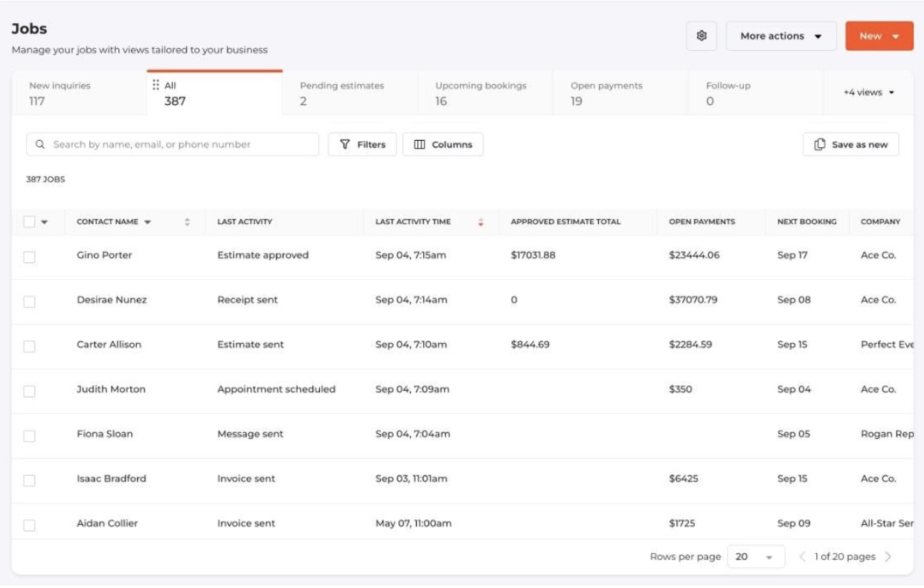
Task: Click Contact Name sort arrows icon
Action: pyautogui.click(x=187, y=222)
